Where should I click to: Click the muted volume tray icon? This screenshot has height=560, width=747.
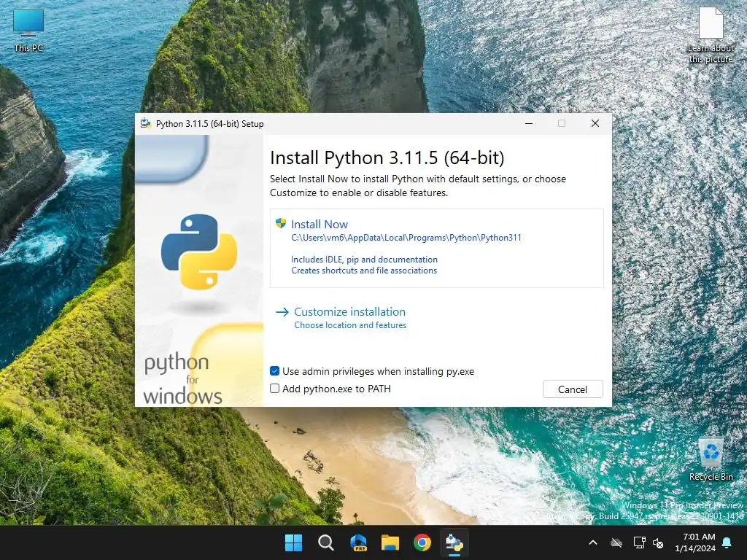659,542
